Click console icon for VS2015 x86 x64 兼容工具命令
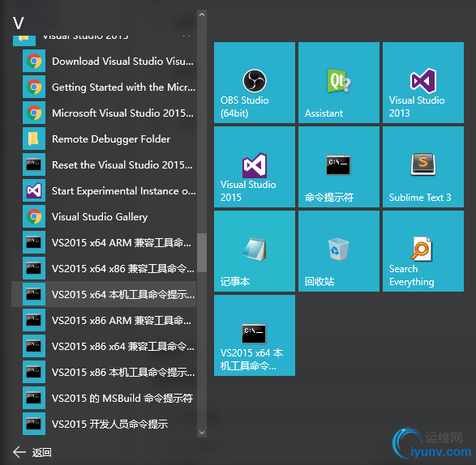The height and width of the screenshot is (465, 476). point(34,346)
